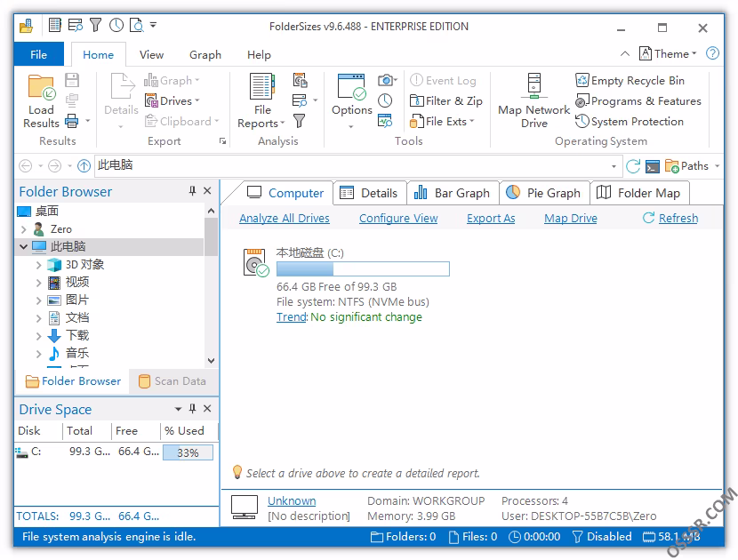738x560 pixels.
Task: Click the refresh icon beside the path bar
Action: coord(633,165)
